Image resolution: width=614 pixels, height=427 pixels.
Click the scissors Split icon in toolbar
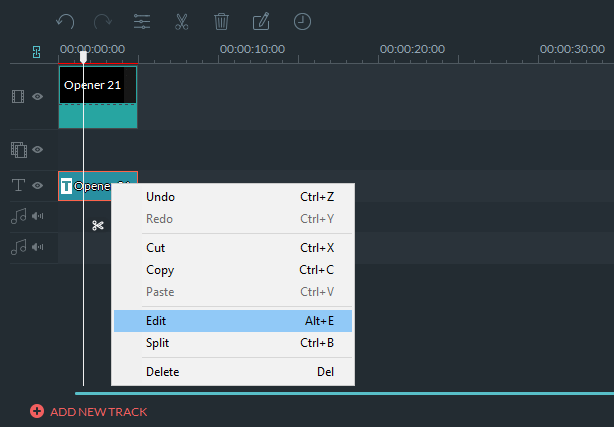(182, 22)
